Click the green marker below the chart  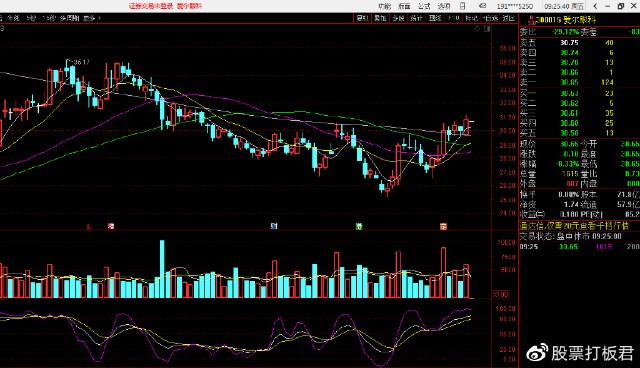359,226
